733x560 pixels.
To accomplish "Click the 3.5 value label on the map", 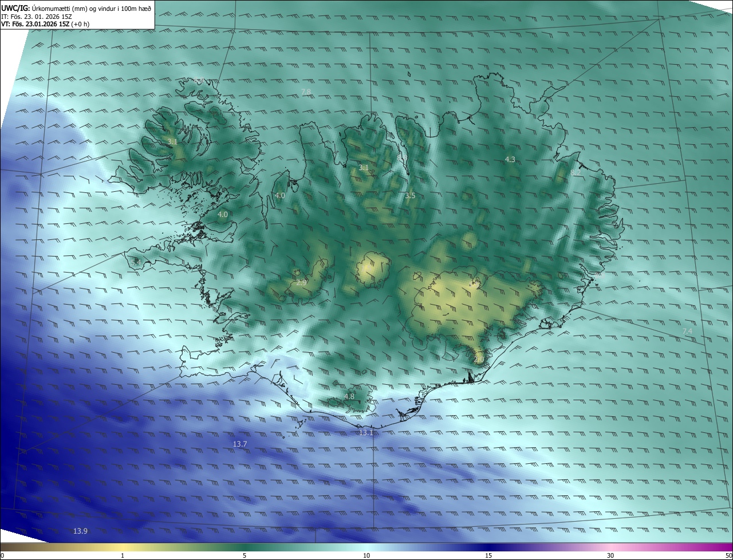I will point(410,196).
